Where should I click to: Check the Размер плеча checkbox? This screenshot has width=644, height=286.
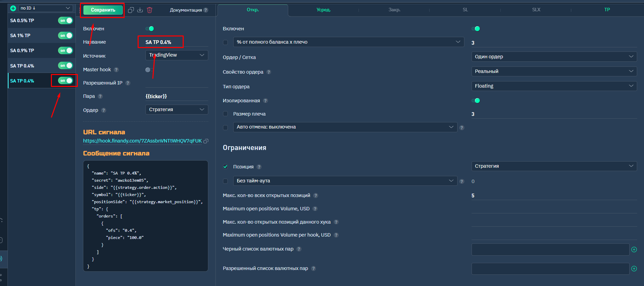point(225,114)
